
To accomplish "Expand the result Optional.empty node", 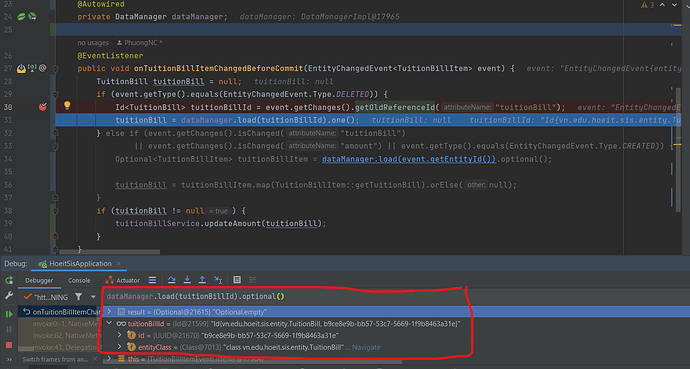I will point(110,311).
